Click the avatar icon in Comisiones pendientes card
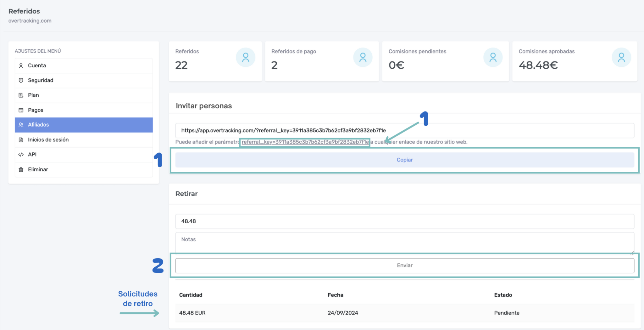The image size is (644, 330). [493, 57]
